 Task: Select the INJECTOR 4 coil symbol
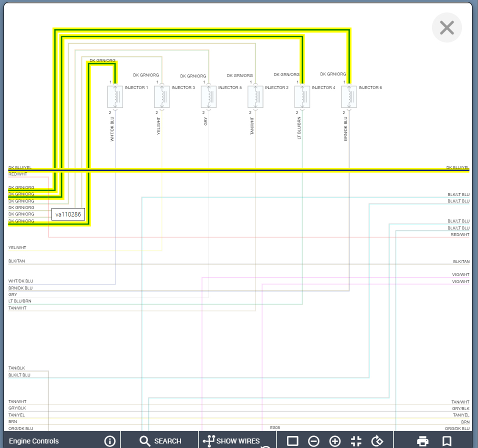(302, 97)
